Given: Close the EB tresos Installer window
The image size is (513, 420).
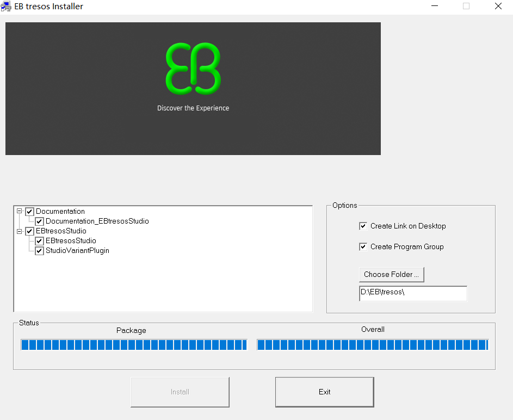Looking at the screenshot, I should point(498,7).
